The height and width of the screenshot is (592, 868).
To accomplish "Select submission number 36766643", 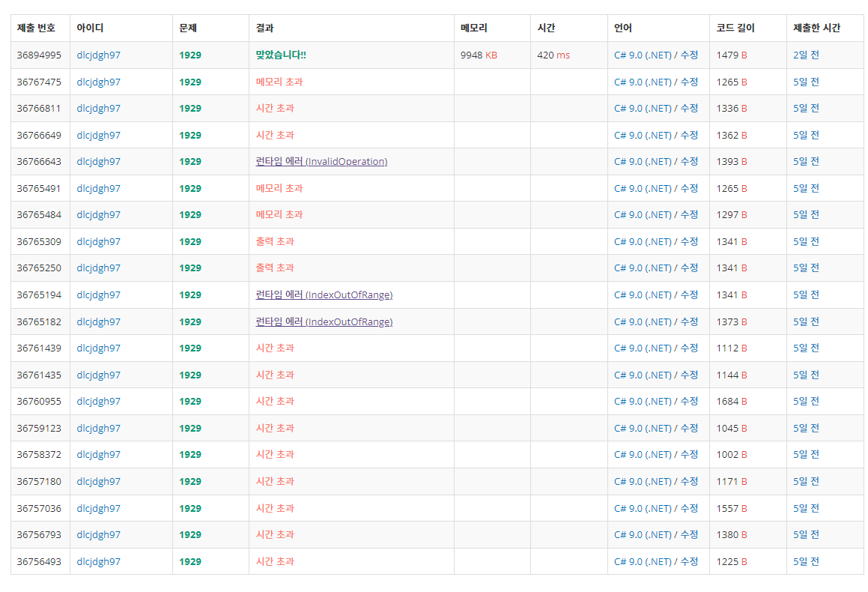I will 39,162.
